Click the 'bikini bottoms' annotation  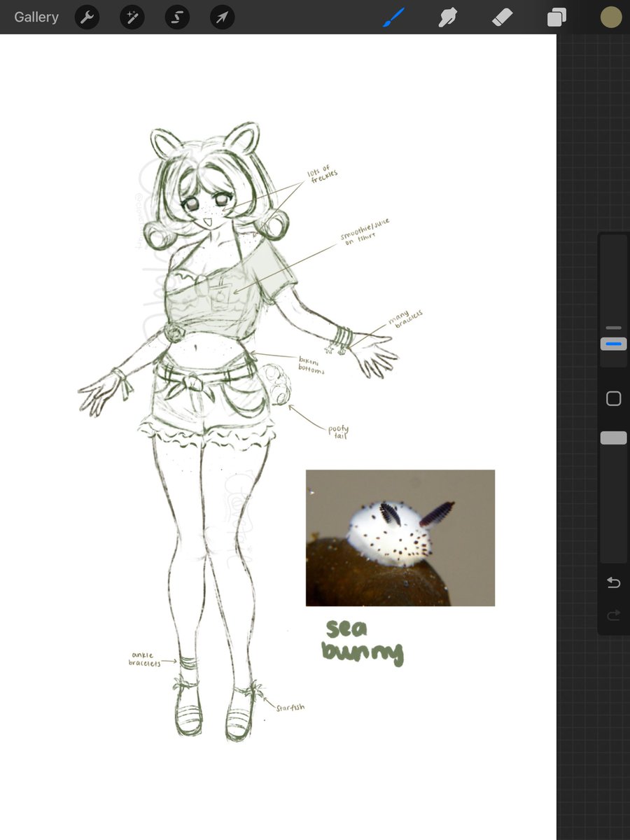click(311, 365)
